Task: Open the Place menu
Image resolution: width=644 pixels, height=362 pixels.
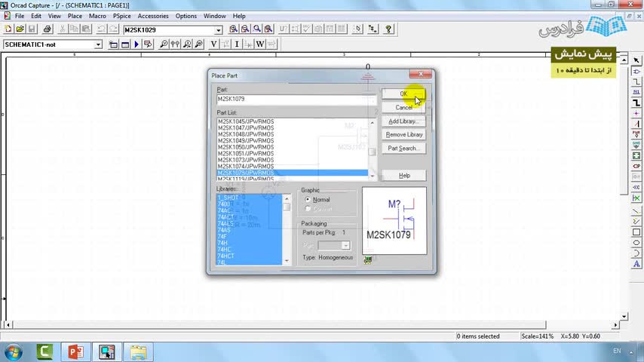Action: 75,16
